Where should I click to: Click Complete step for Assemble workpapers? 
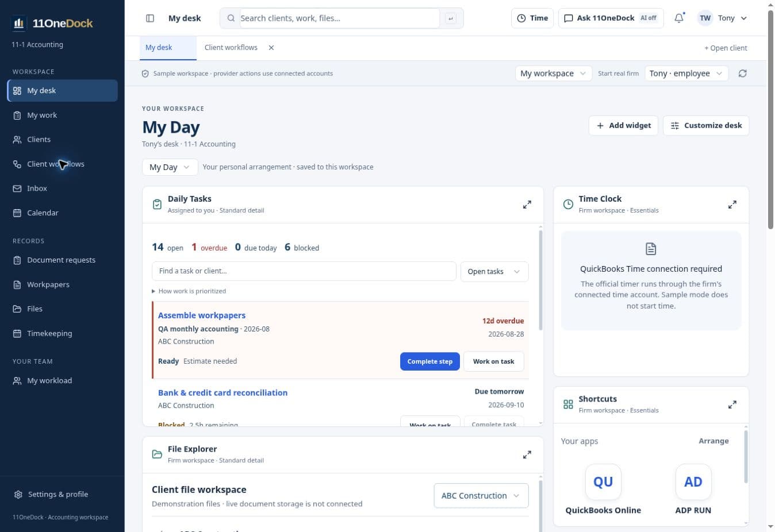coord(430,361)
